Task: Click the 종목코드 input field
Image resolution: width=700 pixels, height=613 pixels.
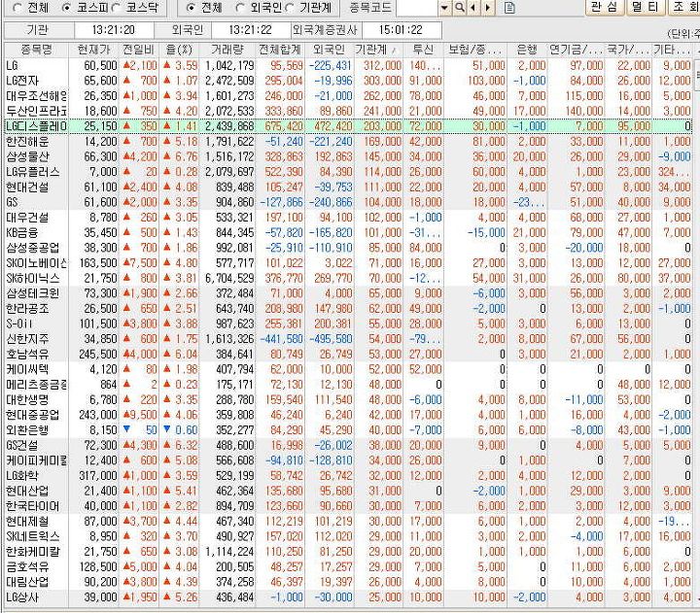Action: (416, 8)
